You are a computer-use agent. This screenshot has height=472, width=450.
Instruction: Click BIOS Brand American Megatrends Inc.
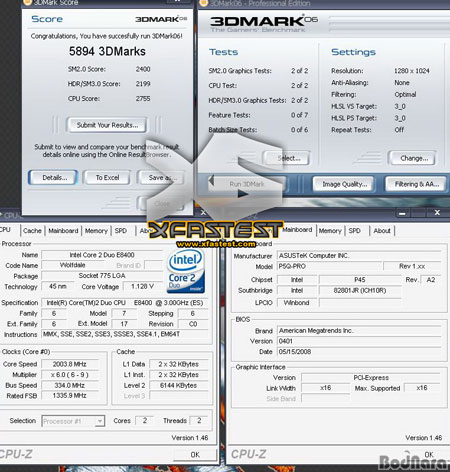click(359, 331)
